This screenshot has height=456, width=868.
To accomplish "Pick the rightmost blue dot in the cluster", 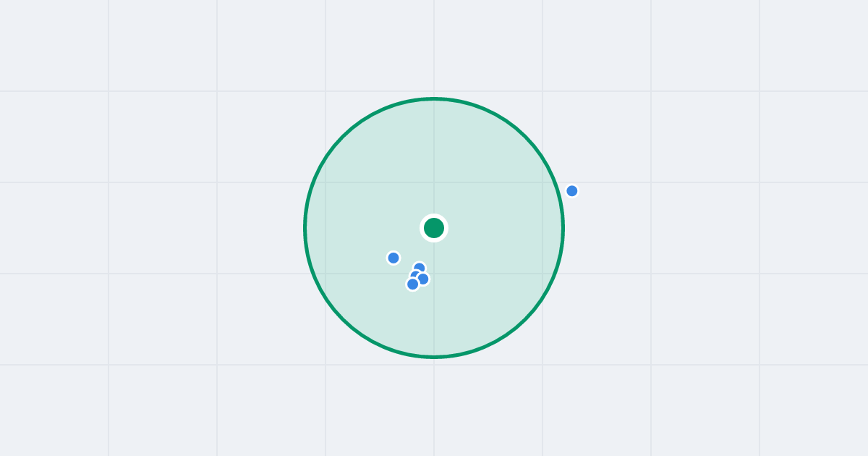I will 424,279.
